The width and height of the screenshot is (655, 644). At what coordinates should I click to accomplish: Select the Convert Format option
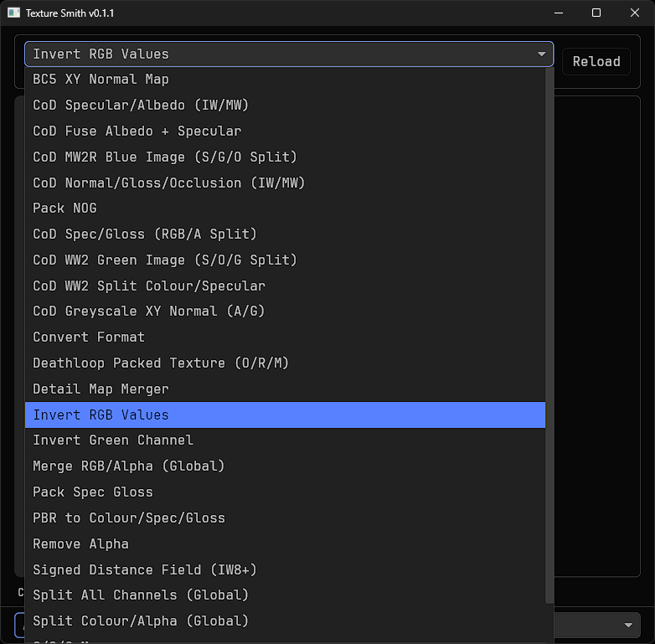[x=286, y=337]
